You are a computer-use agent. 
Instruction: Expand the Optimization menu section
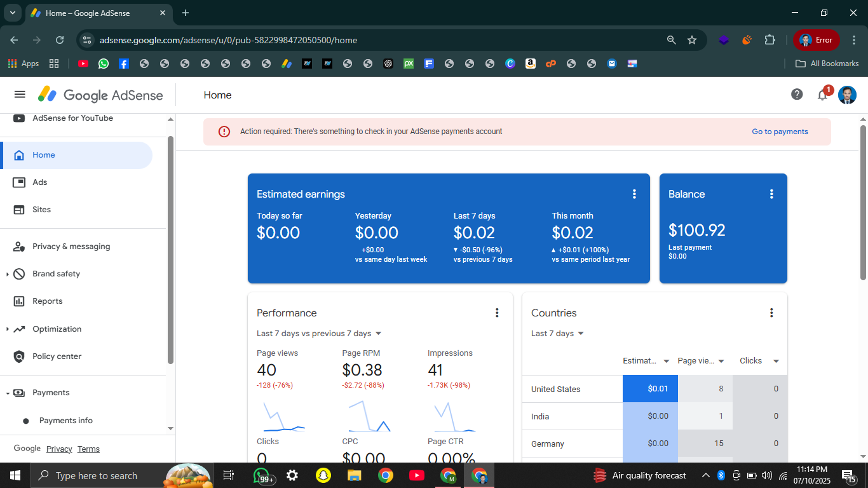tap(8, 329)
